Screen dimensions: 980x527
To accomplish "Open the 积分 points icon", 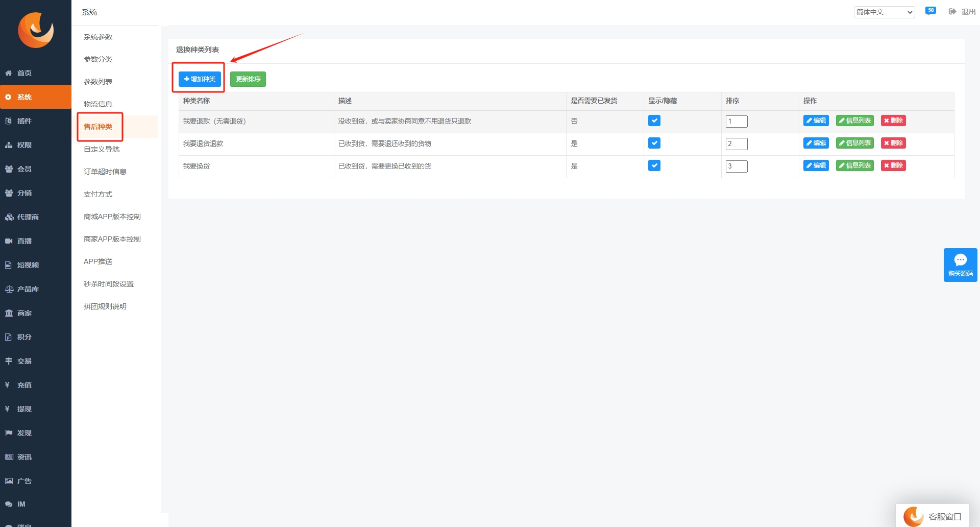I will 9,337.
